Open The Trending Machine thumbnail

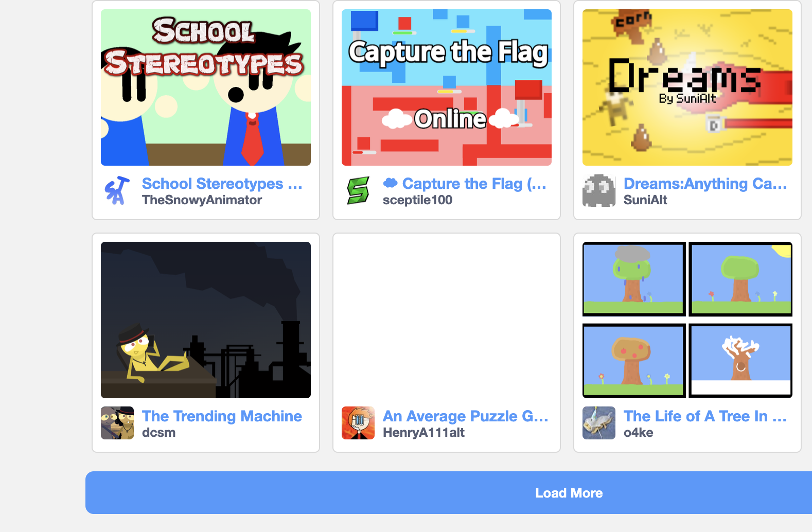click(206, 320)
